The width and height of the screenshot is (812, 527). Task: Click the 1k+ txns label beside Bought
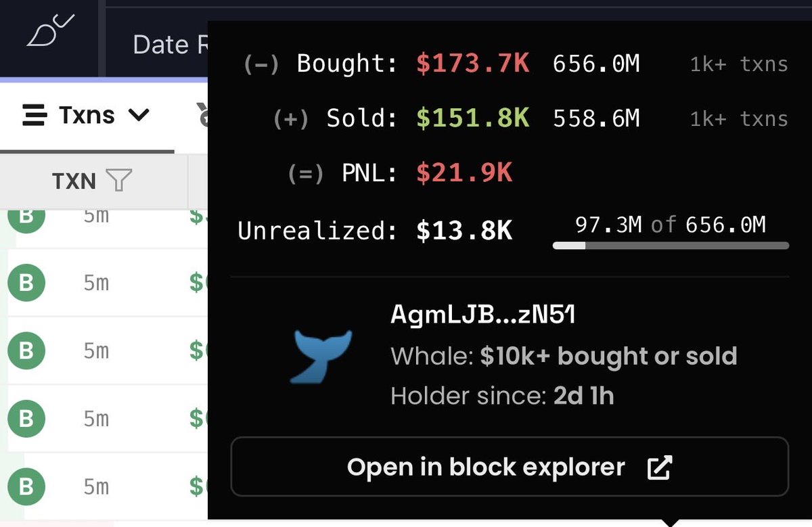739,64
